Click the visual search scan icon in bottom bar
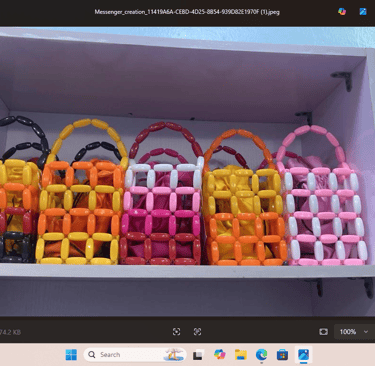 point(176,332)
